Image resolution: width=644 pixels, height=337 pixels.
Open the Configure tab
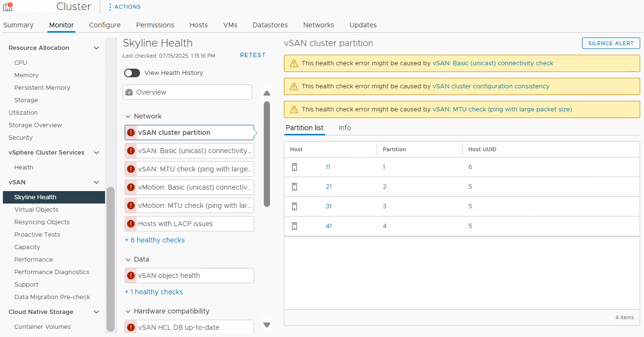click(x=105, y=25)
